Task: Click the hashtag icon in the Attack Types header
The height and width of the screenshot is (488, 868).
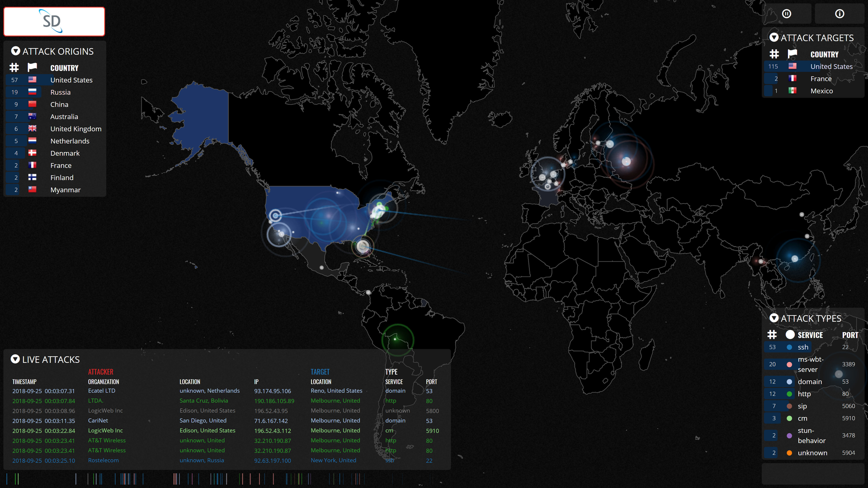Action: 773,335
